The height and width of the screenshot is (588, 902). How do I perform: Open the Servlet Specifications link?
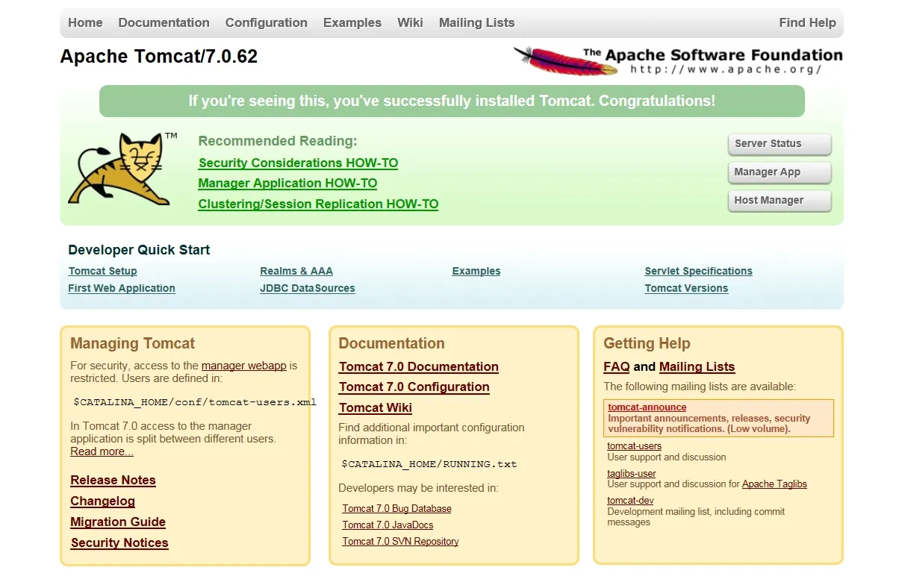click(699, 271)
